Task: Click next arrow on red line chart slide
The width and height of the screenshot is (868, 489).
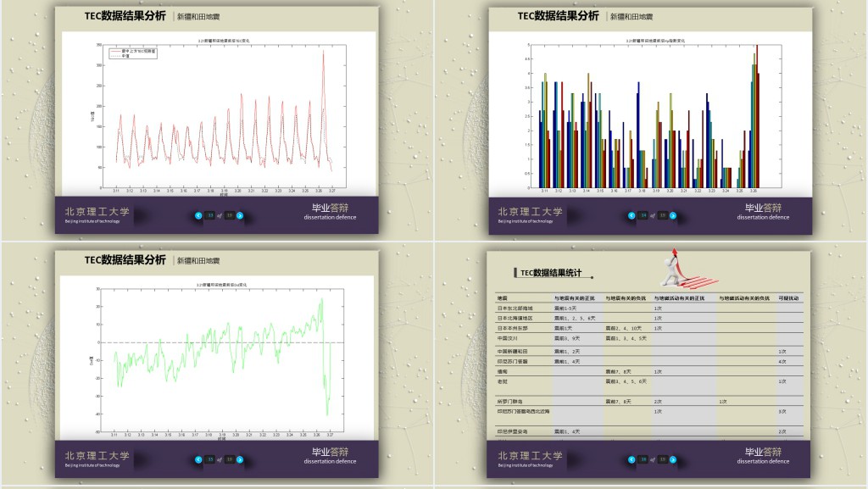Action: (240, 215)
